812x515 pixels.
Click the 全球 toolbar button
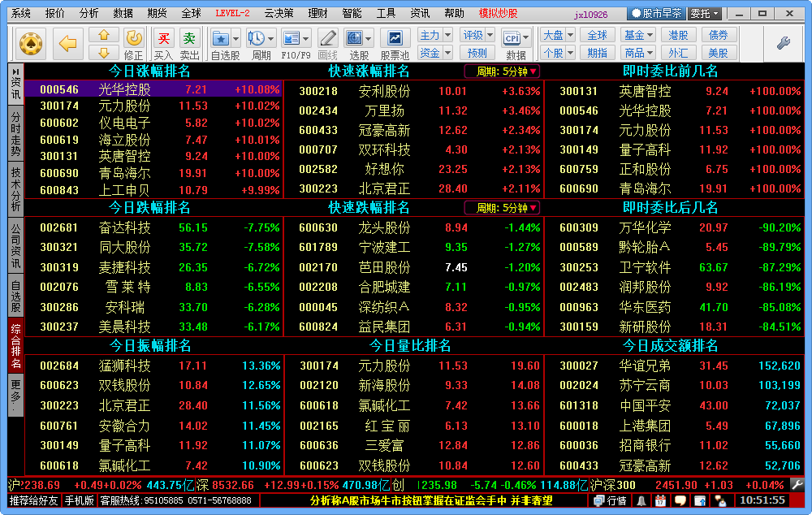(597, 35)
